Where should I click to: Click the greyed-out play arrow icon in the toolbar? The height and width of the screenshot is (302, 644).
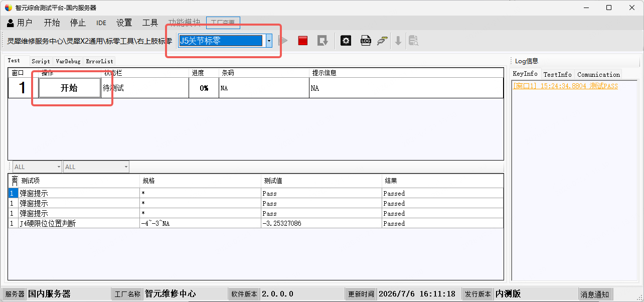tap(283, 41)
